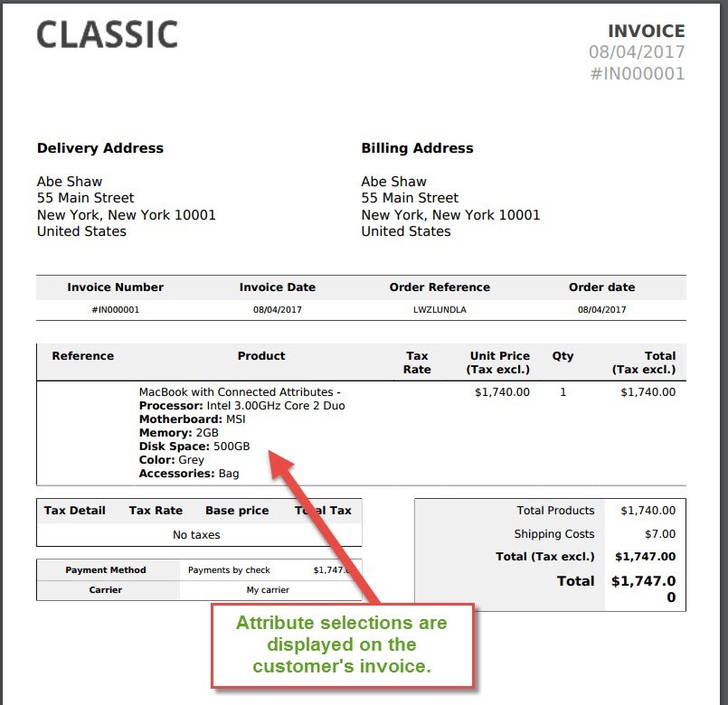Click the CLASSIC logo heading
728x705 pixels.
click(107, 35)
